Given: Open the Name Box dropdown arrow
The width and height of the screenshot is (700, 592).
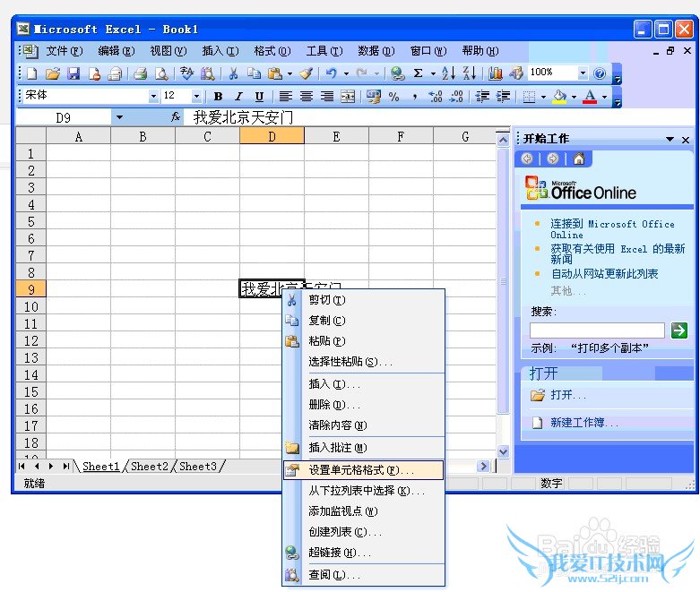Looking at the screenshot, I should (x=119, y=118).
